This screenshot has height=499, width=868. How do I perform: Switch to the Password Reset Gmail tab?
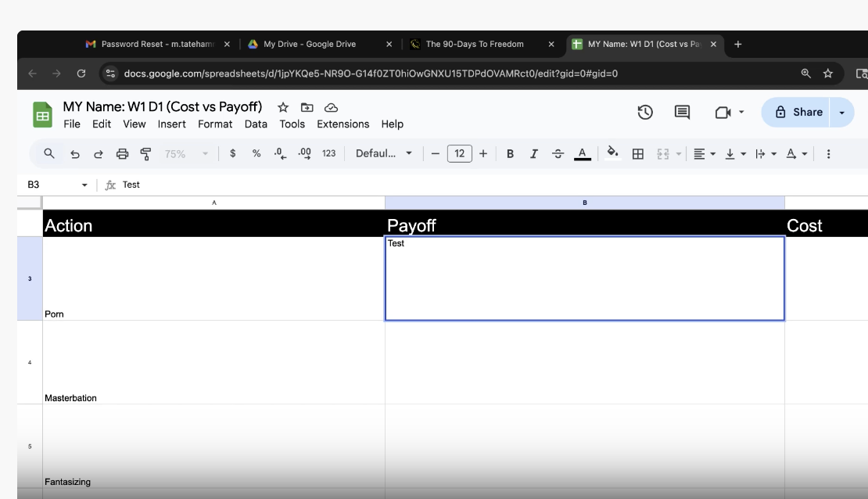click(158, 45)
